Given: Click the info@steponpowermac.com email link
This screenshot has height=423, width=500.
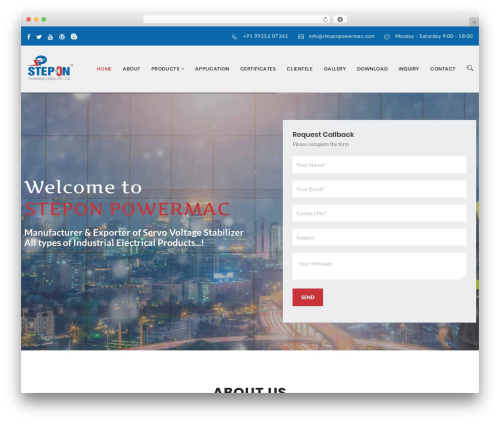Looking at the screenshot, I should click(341, 36).
